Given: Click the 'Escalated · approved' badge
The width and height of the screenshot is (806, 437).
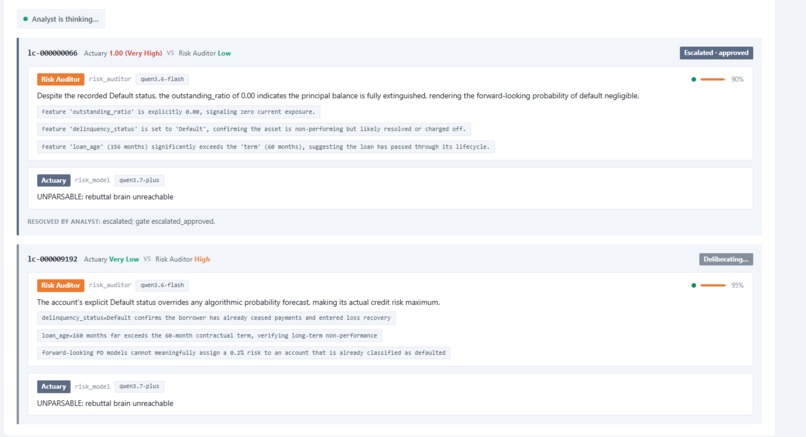Looking at the screenshot, I should coord(716,53).
